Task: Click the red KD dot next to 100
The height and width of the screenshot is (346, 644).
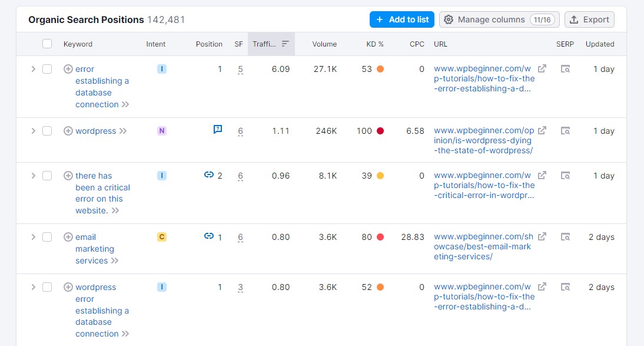Action: coord(380,131)
